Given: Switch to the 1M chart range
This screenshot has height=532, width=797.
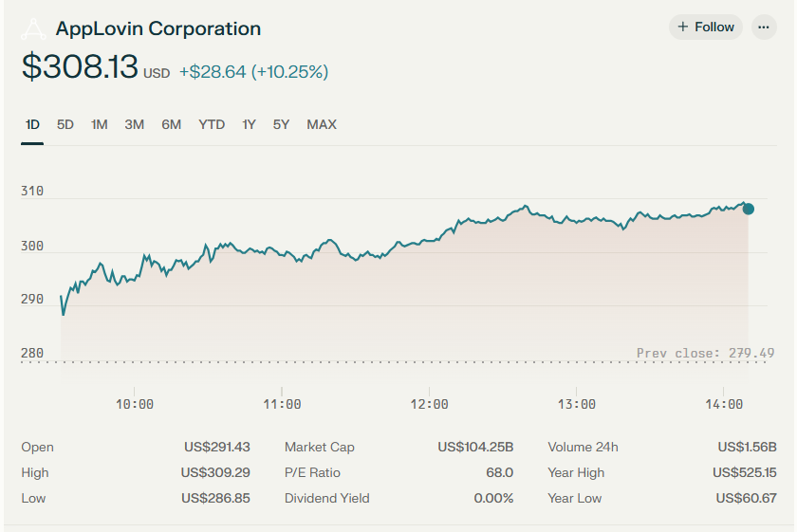Looking at the screenshot, I should pos(99,124).
